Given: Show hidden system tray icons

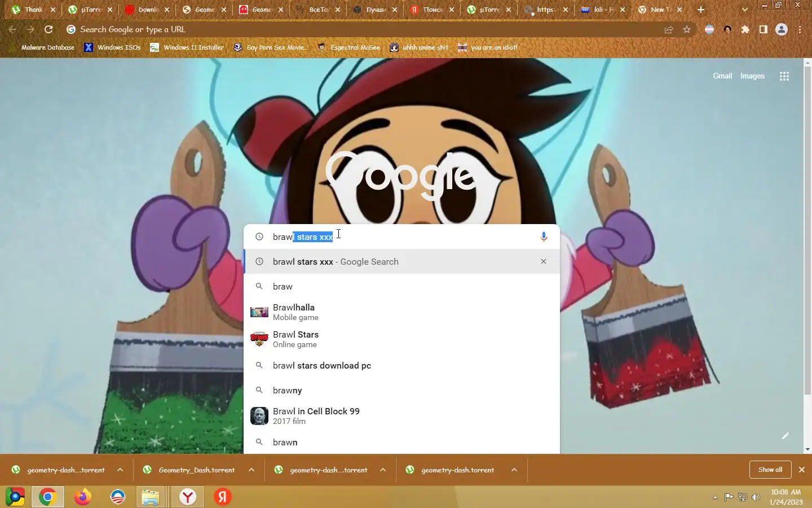Looking at the screenshot, I should pyautogui.click(x=715, y=497).
